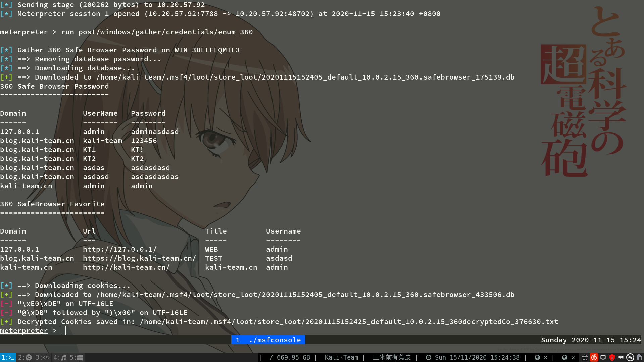This screenshot has height=362, width=644.
Task: Open the clipboard manager tray icon
Action: [x=639, y=358]
